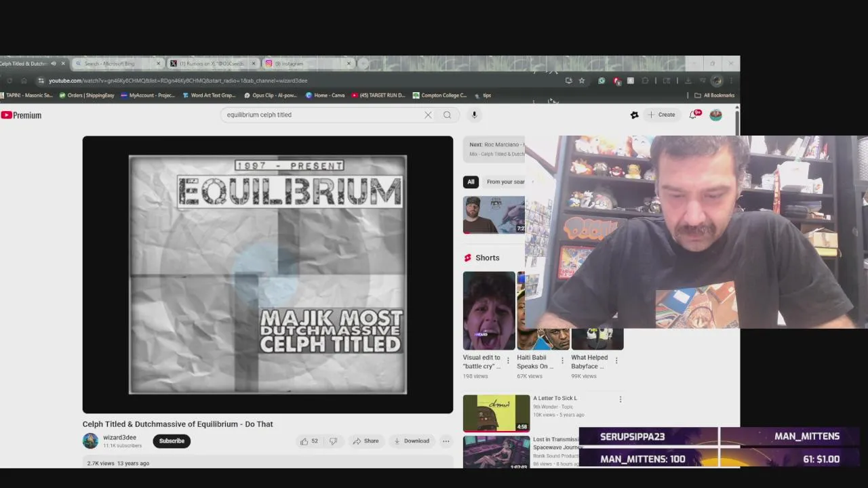Click the YouTube Premium logo
This screenshot has width=868, height=488.
pyautogui.click(x=21, y=115)
